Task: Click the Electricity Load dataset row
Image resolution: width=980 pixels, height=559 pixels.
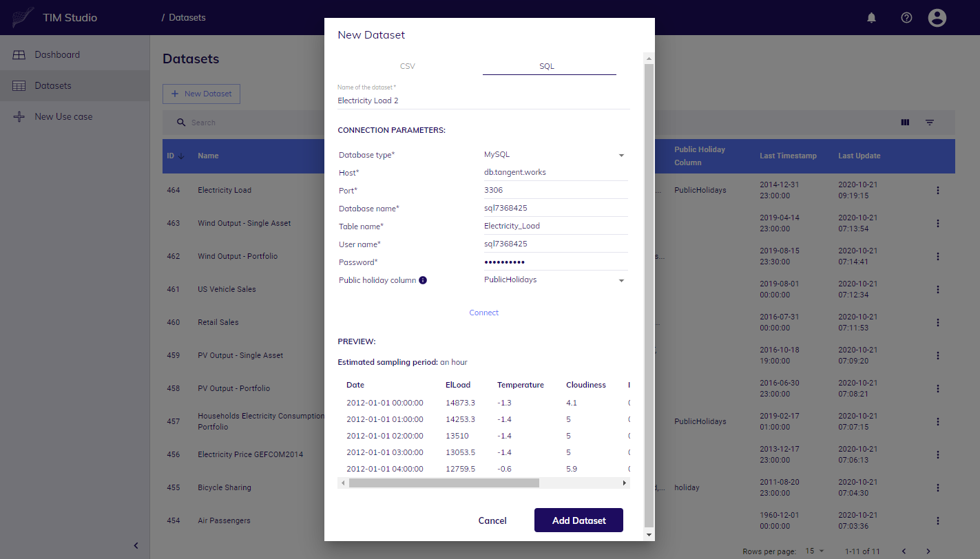Action: [x=559, y=190]
